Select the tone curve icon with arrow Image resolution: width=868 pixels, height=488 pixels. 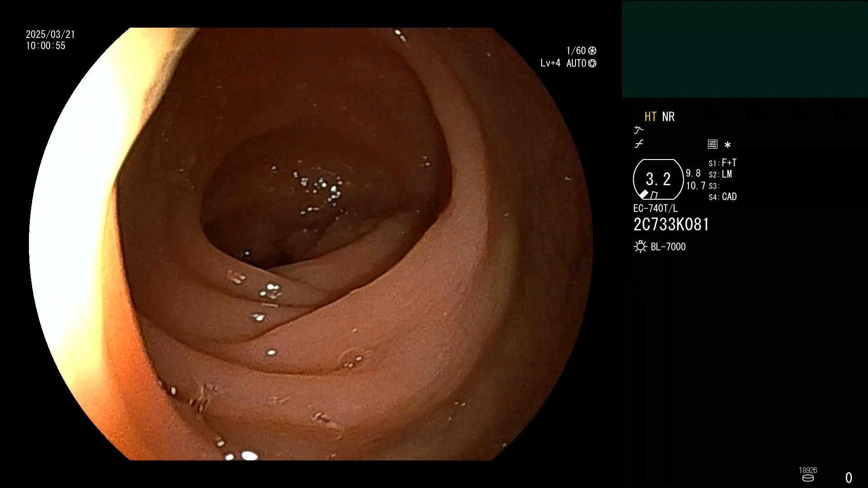click(x=638, y=130)
